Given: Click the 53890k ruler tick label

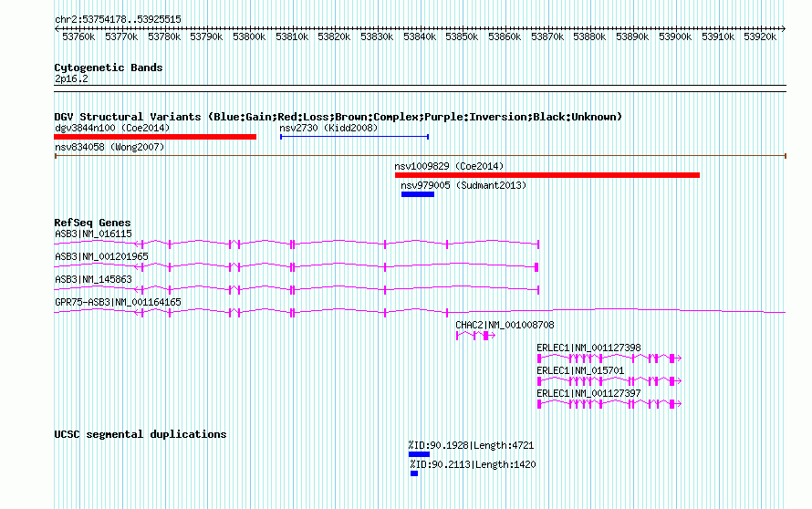Looking at the screenshot, I should [632, 36].
